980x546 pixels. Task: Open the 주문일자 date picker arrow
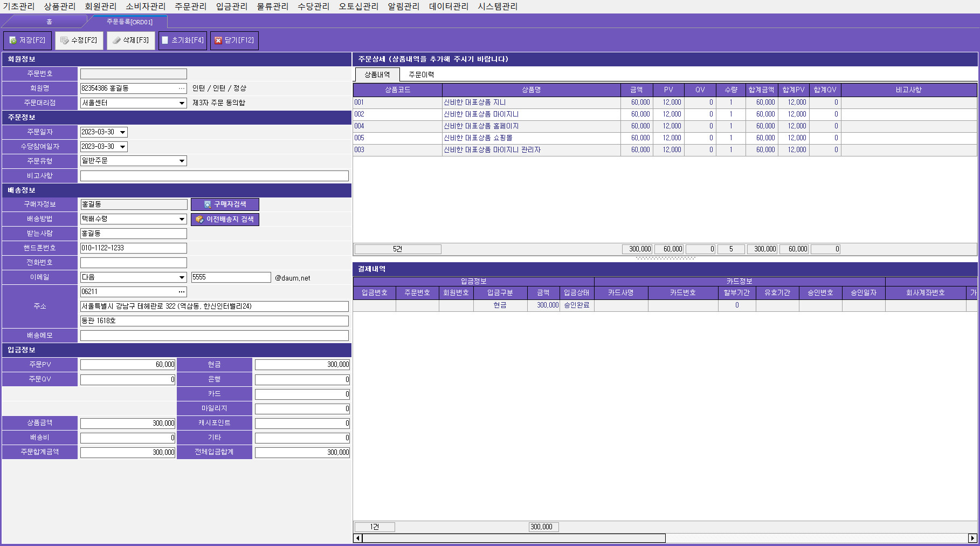pos(123,132)
